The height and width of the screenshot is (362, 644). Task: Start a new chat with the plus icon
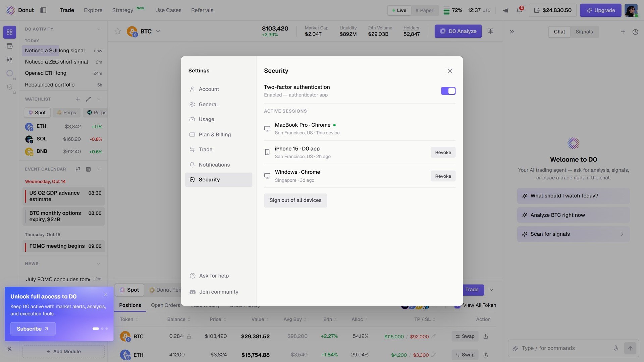point(623,32)
